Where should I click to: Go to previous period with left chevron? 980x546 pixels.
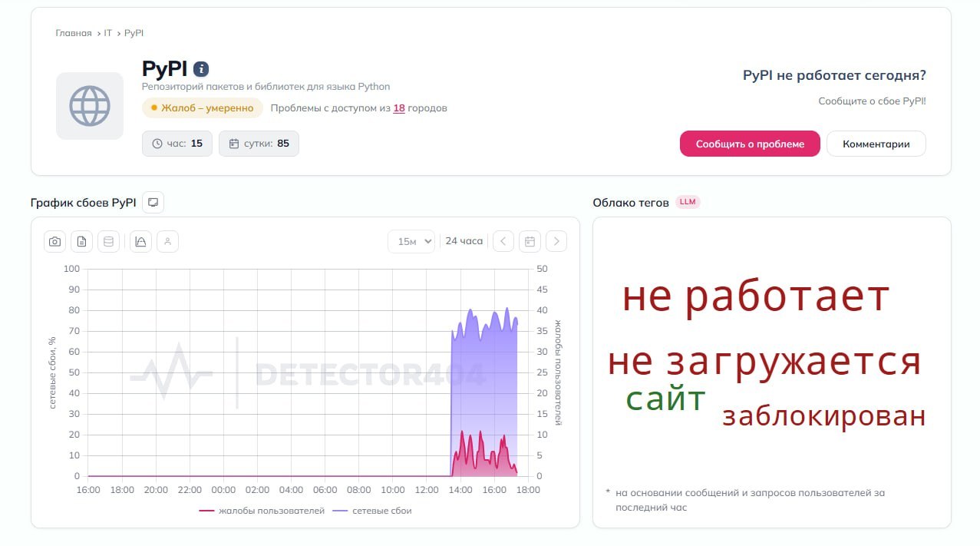503,241
